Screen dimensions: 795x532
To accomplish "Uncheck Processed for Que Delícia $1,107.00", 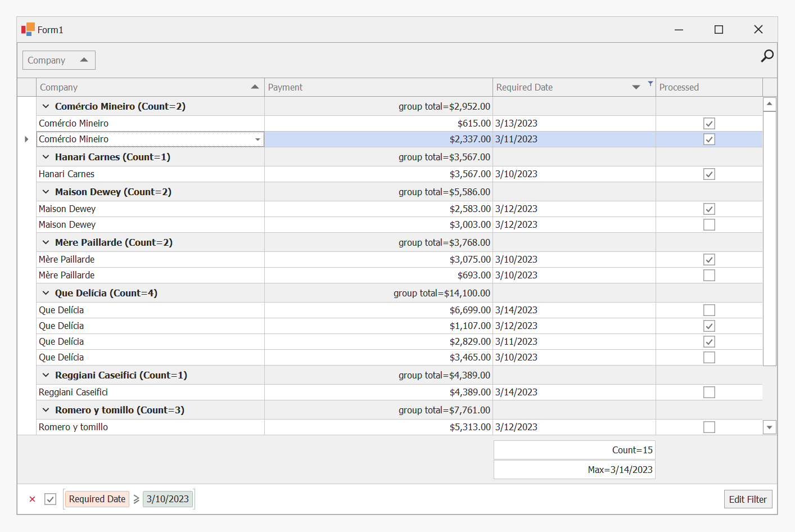I will pyautogui.click(x=709, y=326).
